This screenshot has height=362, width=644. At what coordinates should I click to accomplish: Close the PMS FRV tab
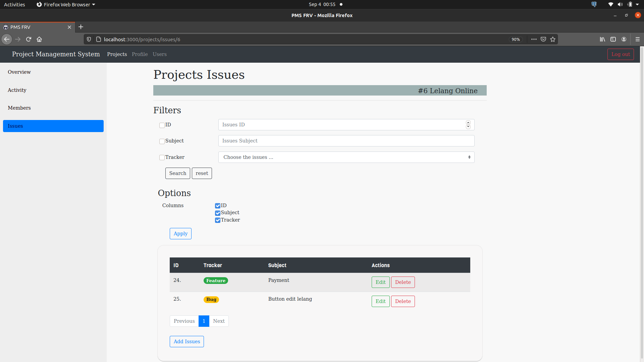69,27
